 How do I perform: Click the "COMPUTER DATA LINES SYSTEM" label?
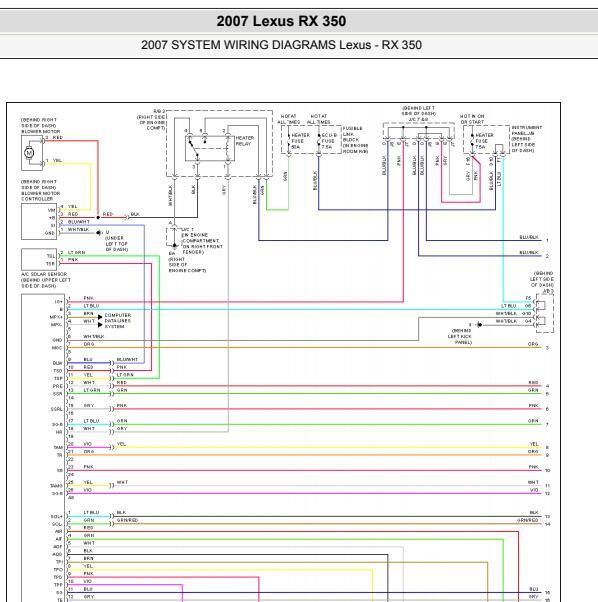tap(117, 321)
